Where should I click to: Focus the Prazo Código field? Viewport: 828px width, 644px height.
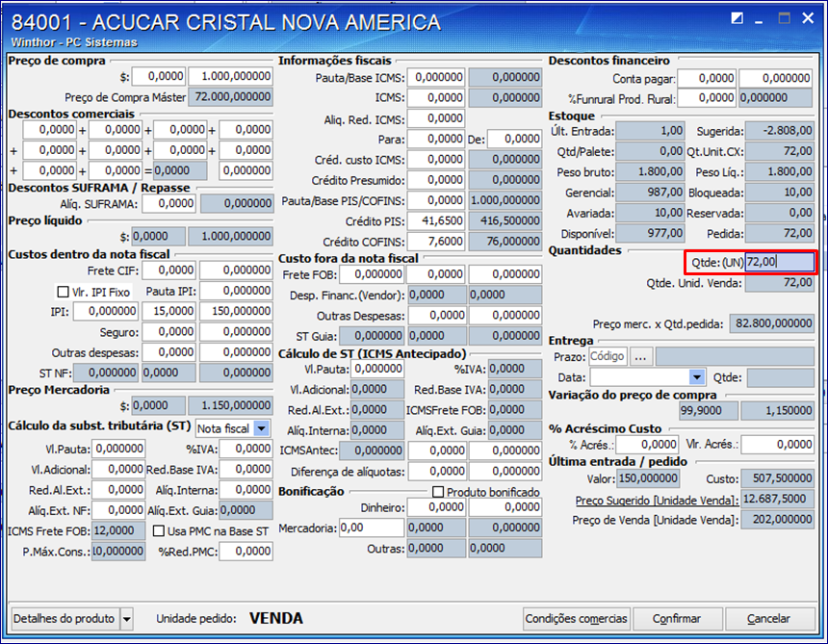pyautogui.click(x=608, y=356)
